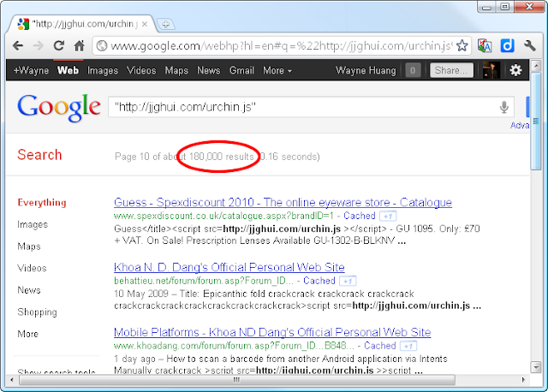Click the vertical scrollbar up arrow

click(x=535, y=65)
